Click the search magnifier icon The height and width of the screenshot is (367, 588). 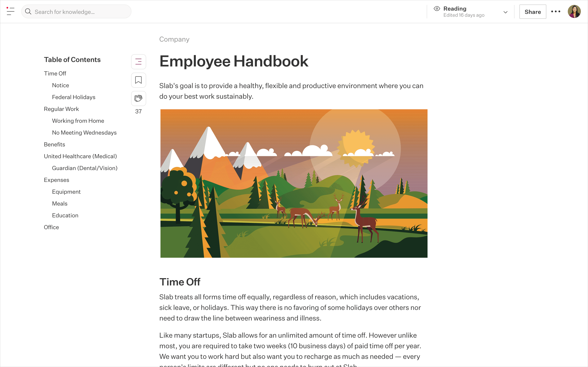click(x=28, y=12)
